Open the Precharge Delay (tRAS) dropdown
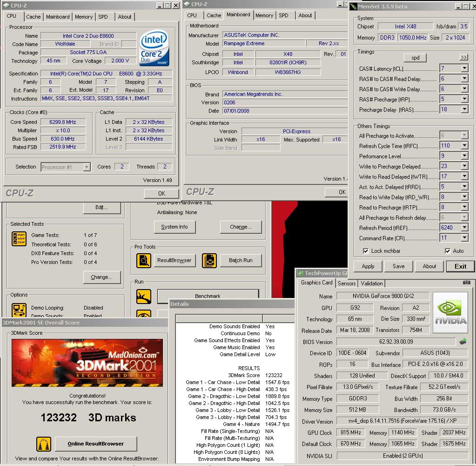Image resolution: width=476 pixels, height=466 pixels. click(464, 109)
